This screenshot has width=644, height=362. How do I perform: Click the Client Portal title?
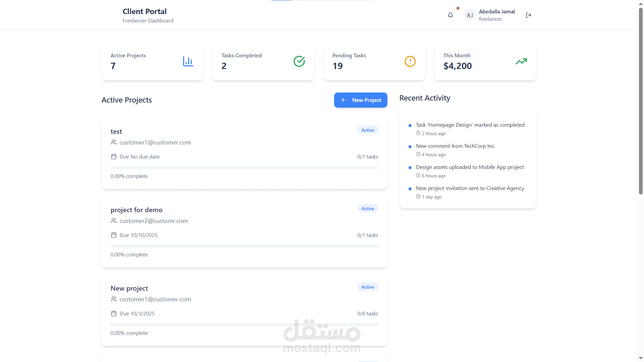pyautogui.click(x=145, y=11)
